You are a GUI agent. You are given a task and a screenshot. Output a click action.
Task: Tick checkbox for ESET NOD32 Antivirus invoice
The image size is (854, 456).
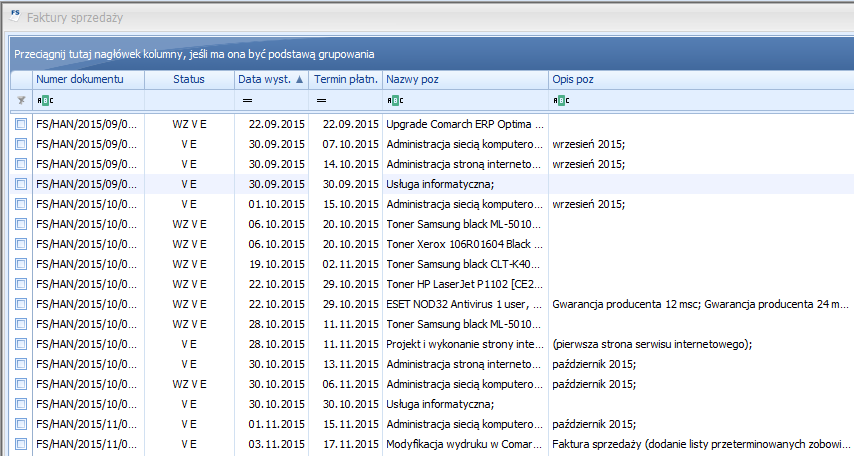point(21,304)
